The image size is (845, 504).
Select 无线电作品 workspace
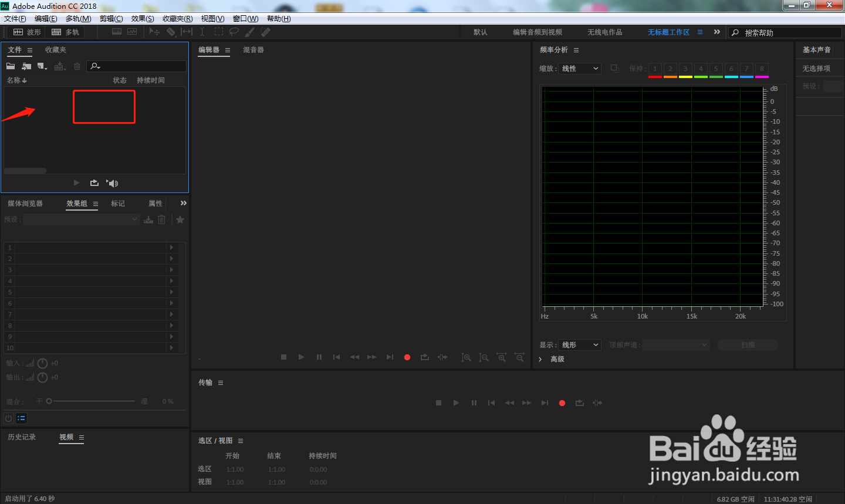point(605,32)
